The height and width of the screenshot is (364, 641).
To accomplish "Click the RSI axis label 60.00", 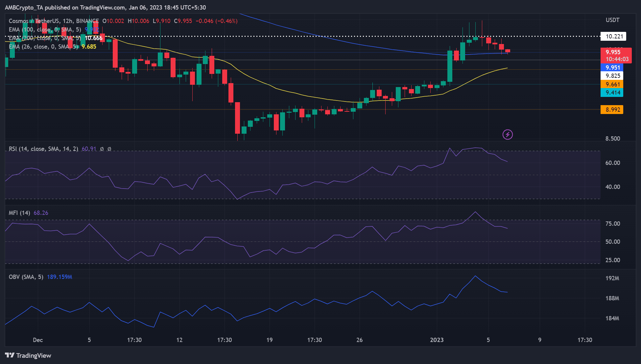I will pyautogui.click(x=613, y=163).
